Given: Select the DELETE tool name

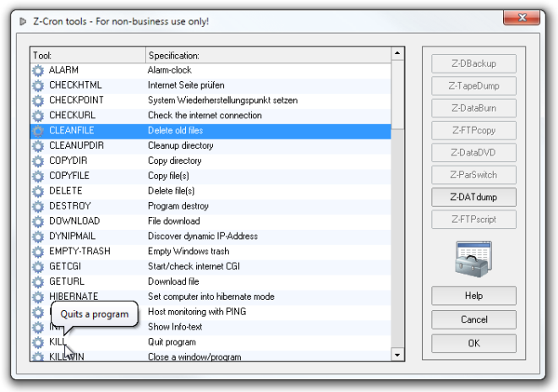Looking at the screenshot, I should [x=66, y=191].
